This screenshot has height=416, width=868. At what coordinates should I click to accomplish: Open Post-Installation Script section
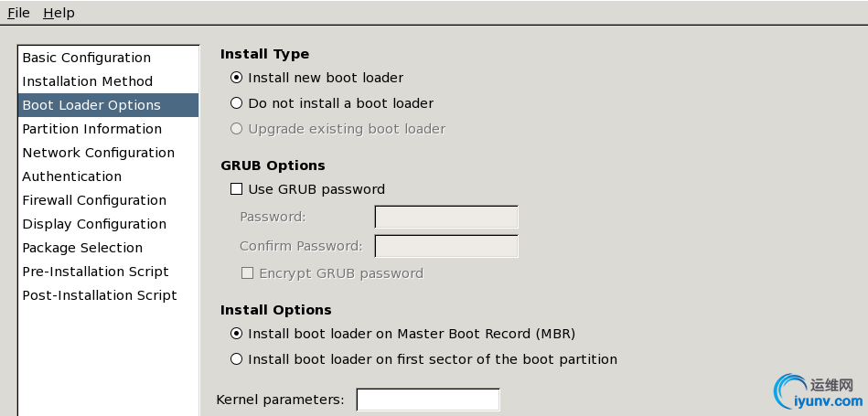pos(99,295)
